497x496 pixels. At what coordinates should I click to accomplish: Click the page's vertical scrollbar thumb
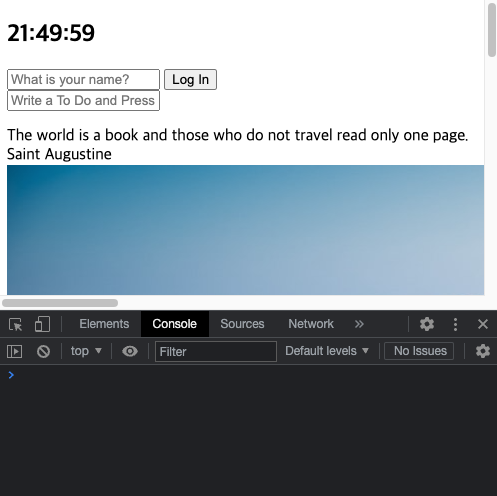click(x=492, y=30)
